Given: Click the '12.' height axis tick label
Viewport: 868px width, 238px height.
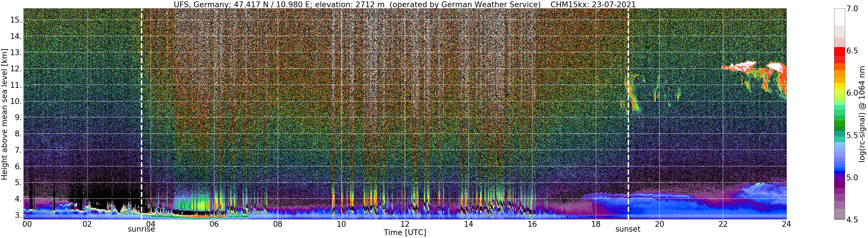Looking at the screenshot, I should click(16, 69).
